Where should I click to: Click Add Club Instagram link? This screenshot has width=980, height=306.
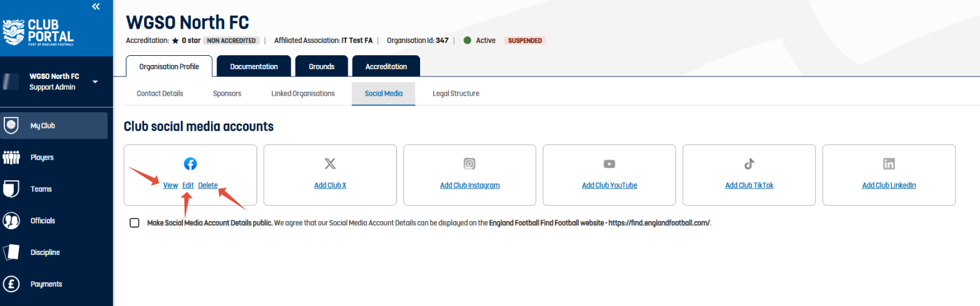(470, 185)
